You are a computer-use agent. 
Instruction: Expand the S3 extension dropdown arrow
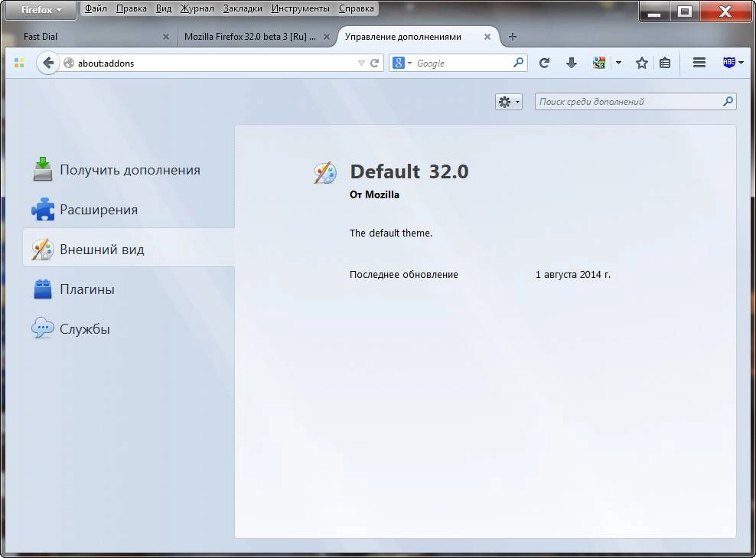pyautogui.click(x=618, y=63)
